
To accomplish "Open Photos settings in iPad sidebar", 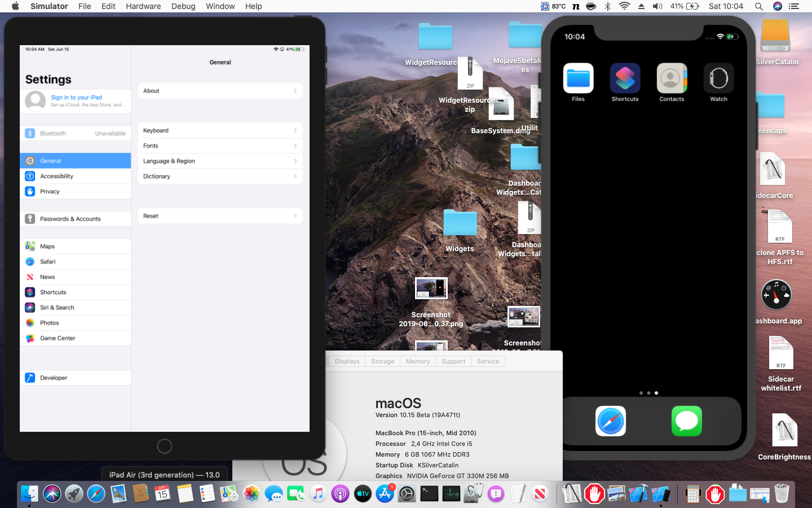I will click(x=76, y=323).
